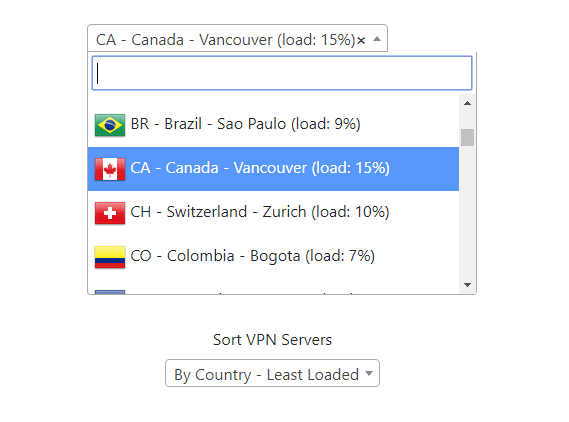Focus the server search text field
Viewport: 569px width, 422px height.
(282, 73)
